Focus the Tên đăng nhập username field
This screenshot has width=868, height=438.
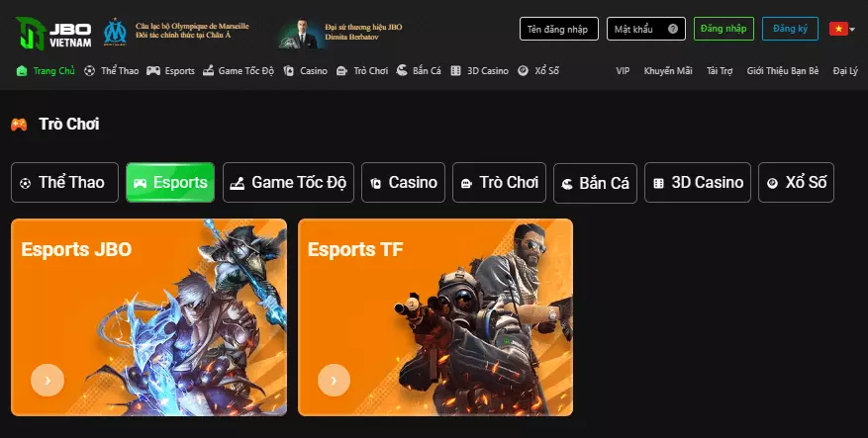click(x=558, y=29)
